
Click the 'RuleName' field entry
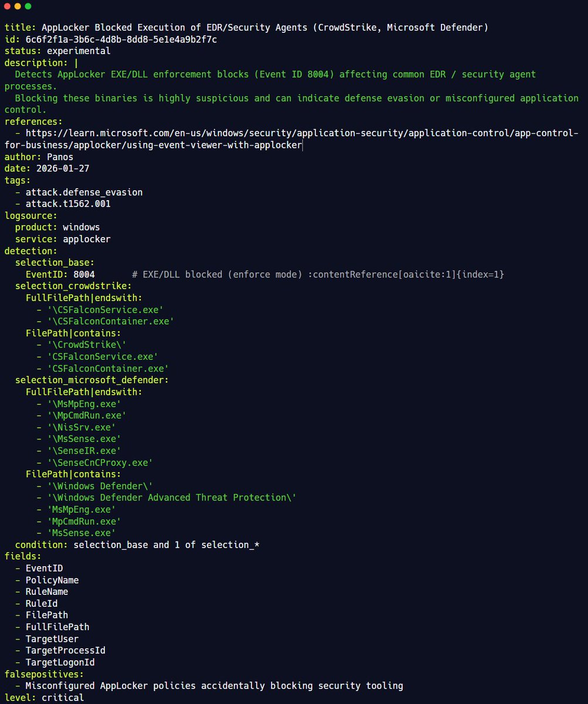pos(46,591)
